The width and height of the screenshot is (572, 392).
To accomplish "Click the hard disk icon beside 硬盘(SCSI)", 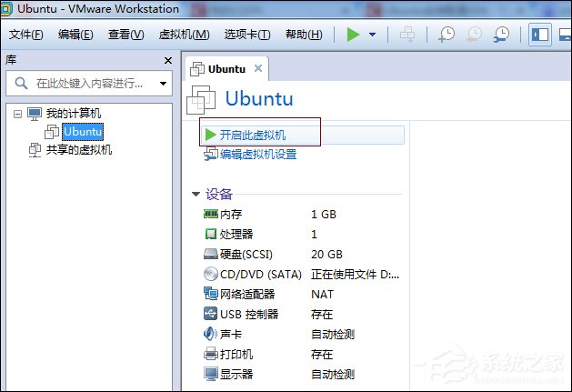I will (x=210, y=254).
